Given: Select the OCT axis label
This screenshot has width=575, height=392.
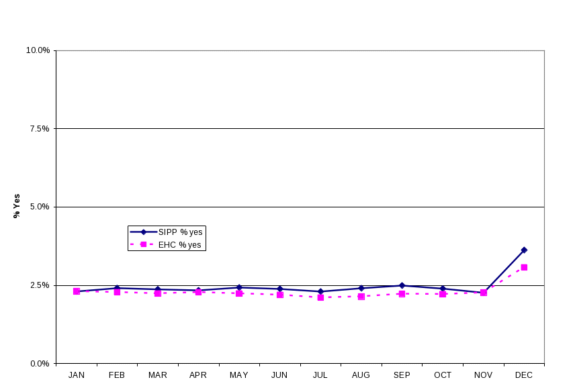Looking at the screenshot, I should [443, 375].
